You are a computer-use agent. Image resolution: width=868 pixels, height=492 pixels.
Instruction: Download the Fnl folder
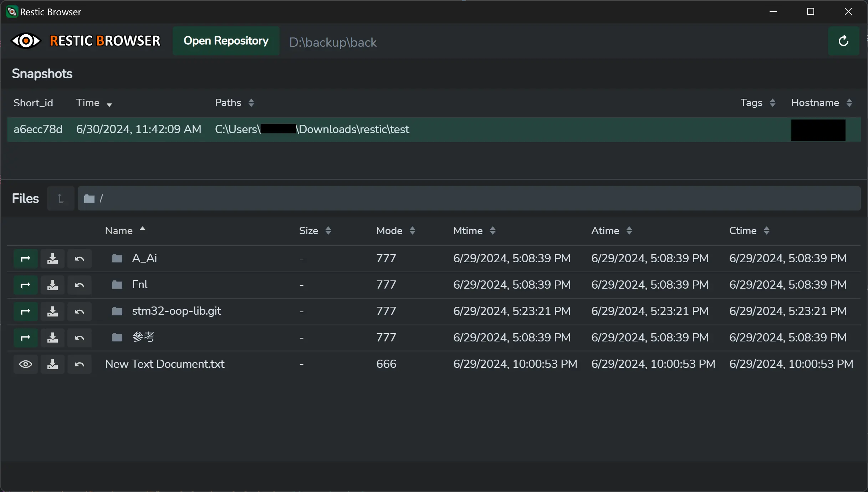[52, 285]
